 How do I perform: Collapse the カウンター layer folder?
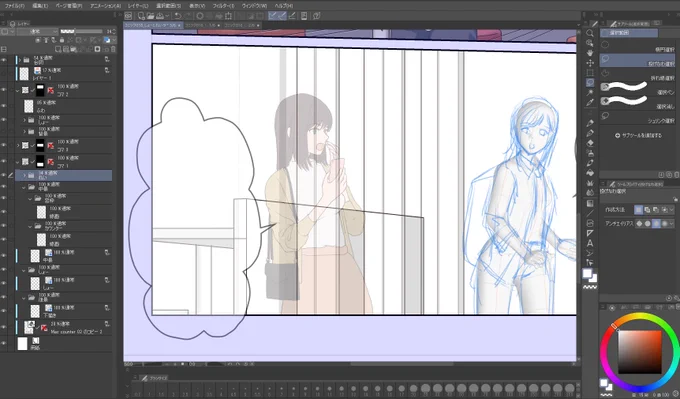point(30,226)
